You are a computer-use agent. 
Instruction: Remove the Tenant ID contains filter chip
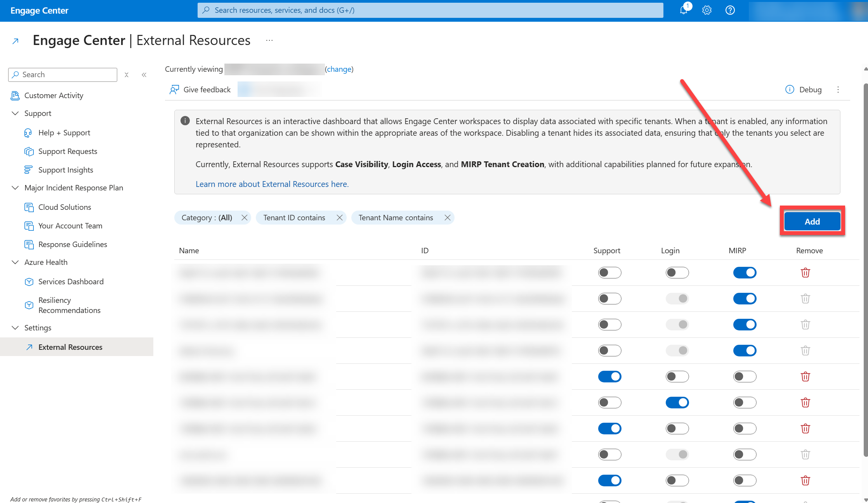340,218
